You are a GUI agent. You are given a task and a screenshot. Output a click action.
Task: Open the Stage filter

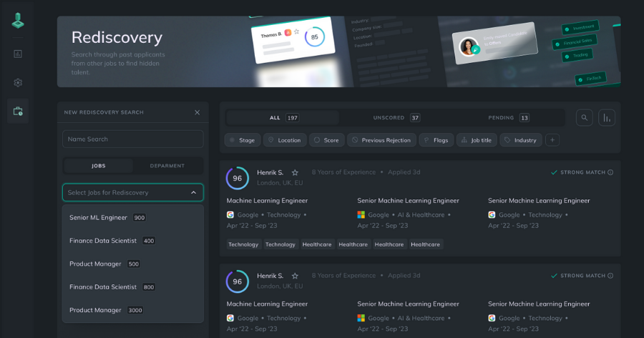pos(243,140)
